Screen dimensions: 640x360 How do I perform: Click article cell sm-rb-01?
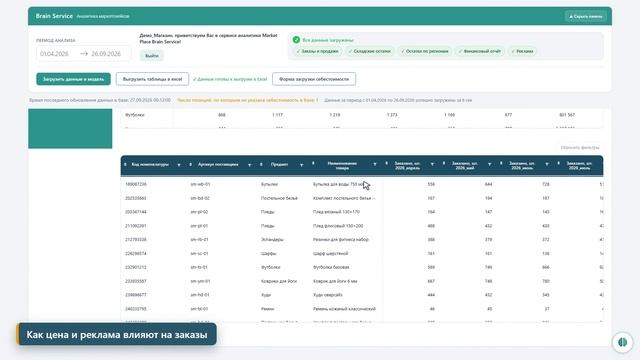coord(200,240)
